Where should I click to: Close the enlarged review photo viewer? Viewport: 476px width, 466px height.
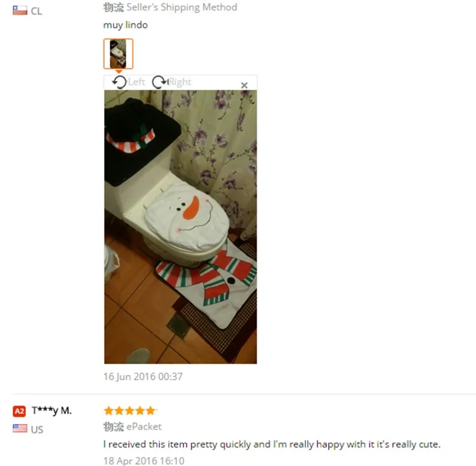click(x=244, y=85)
